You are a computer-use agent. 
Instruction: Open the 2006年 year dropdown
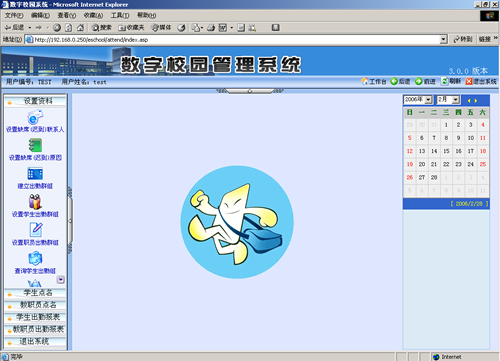(x=418, y=100)
